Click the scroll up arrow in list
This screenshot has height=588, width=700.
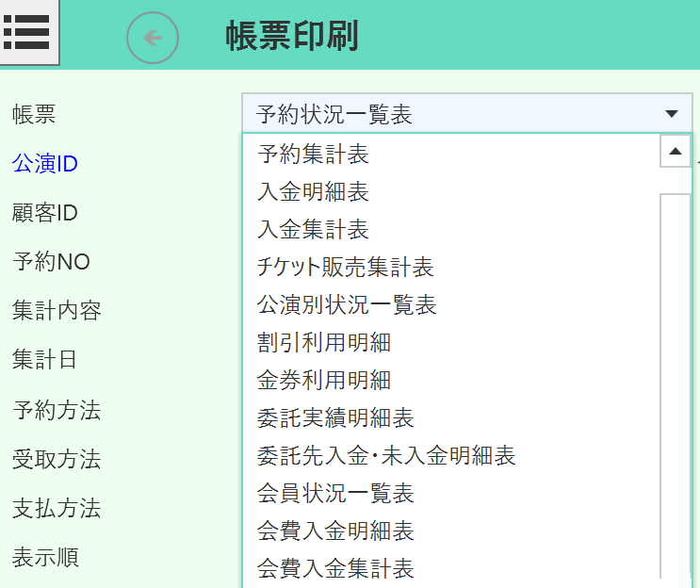(676, 151)
